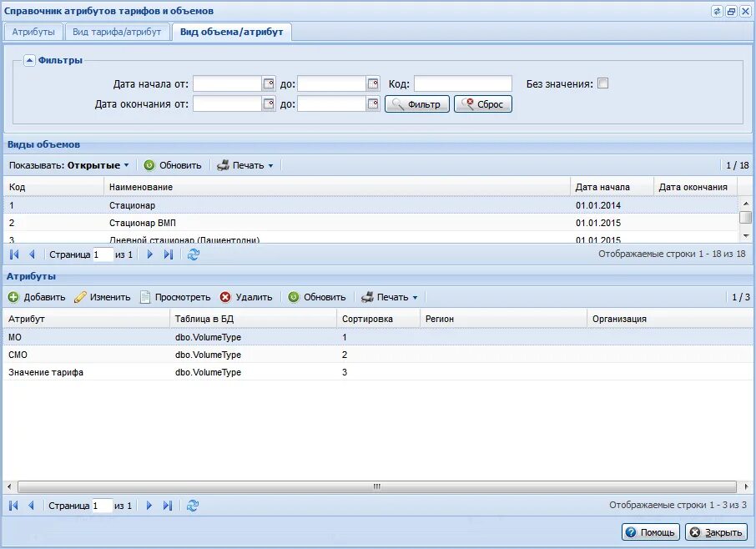Click Изменить to edit attribute
The width and height of the screenshot is (756, 549).
102,297
